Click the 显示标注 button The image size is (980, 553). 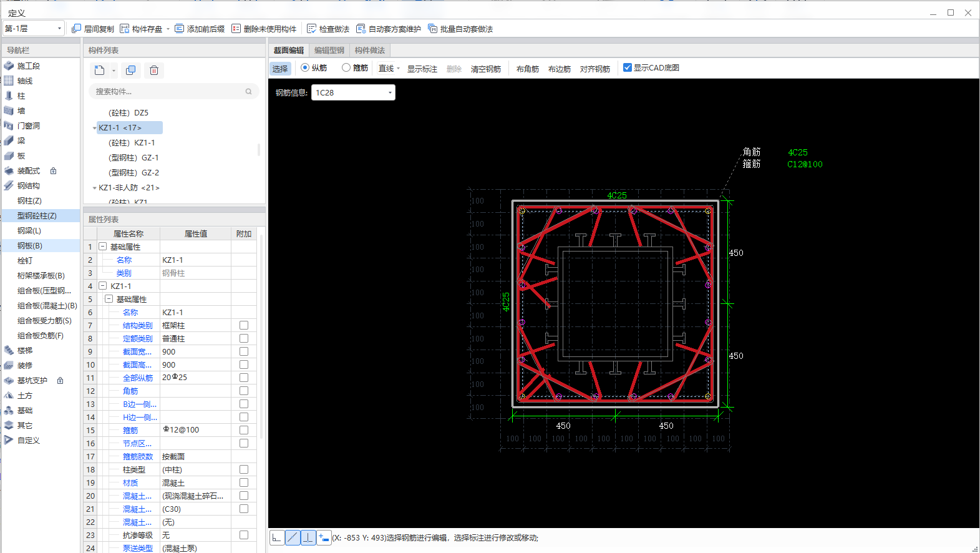click(422, 68)
